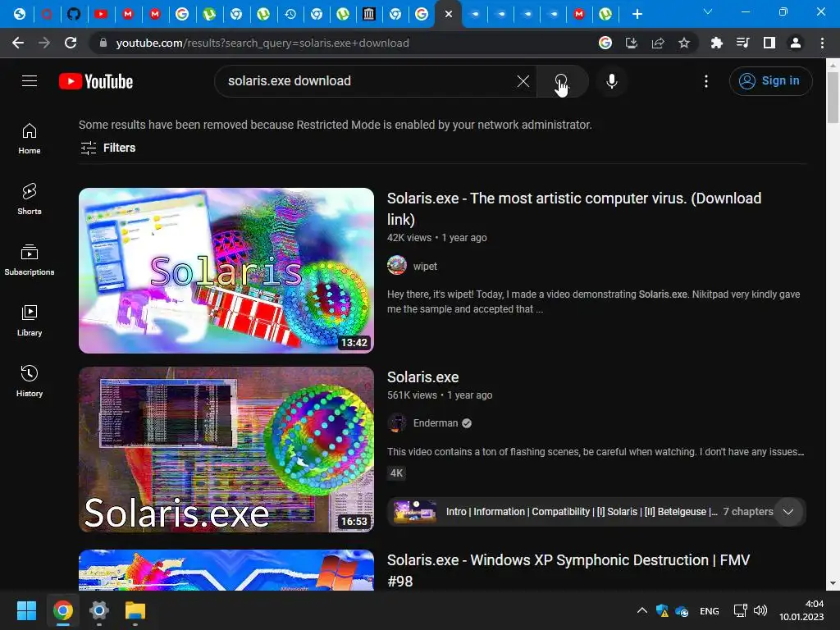The width and height of the screenshot is (840, 630).
Task: Open Chrome Extensions puzzle icon
Action: (717, 43)
